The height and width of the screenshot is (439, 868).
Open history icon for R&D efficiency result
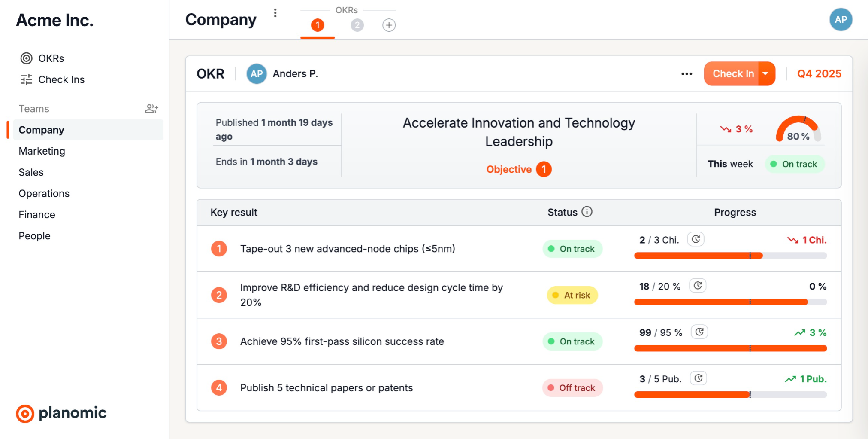tap(698, 286)
